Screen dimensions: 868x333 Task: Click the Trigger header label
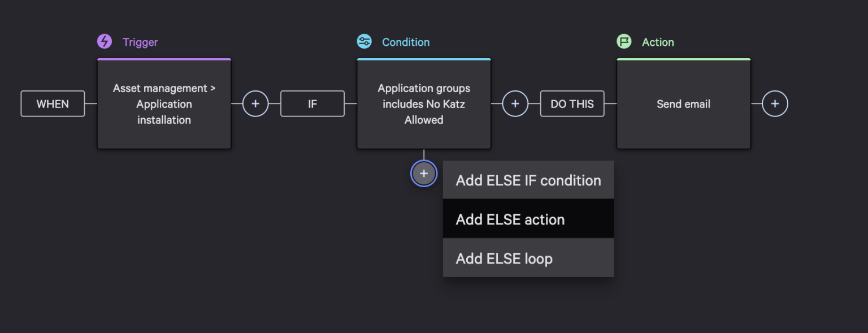coord(140,41)
